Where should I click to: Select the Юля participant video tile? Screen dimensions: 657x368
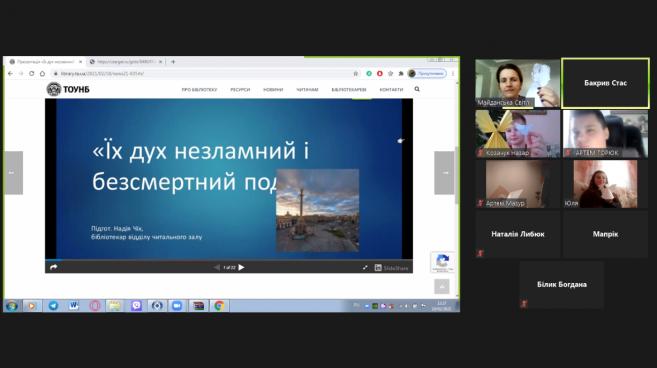[x=605, y=184]
